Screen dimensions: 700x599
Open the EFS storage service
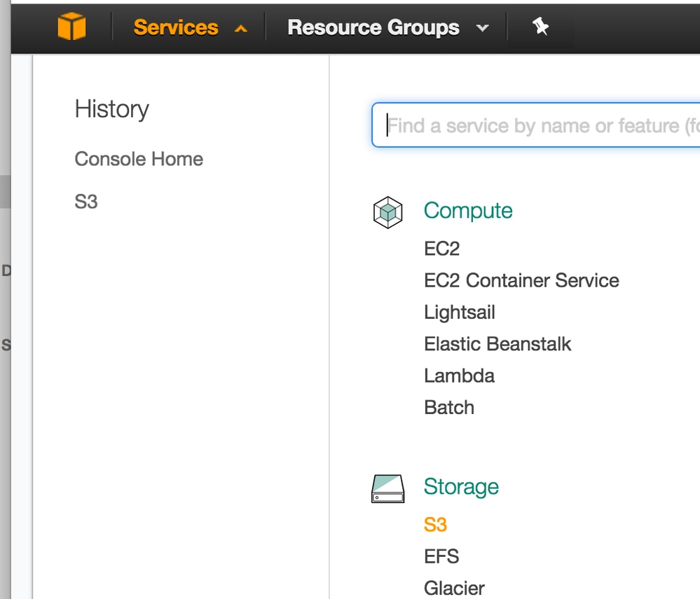[441, 556]
